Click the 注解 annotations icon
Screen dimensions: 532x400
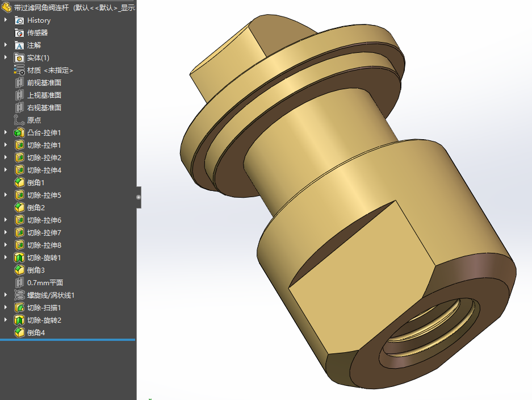19,45
